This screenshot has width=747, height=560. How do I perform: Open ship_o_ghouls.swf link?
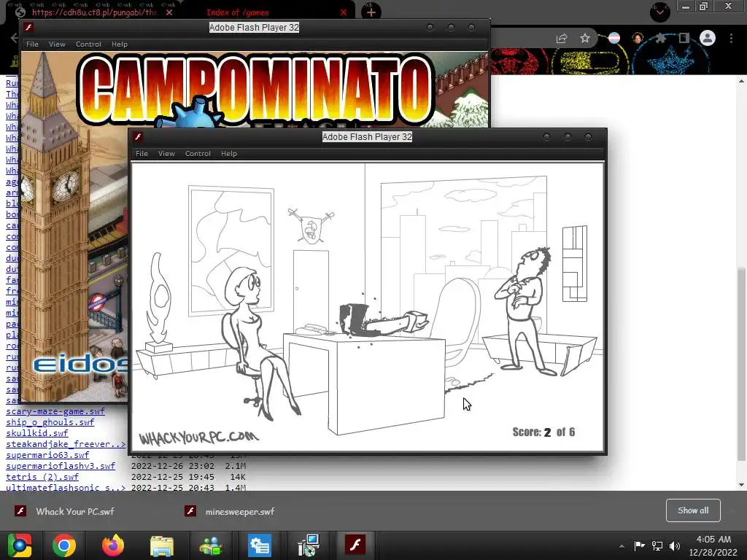pos(50,422)
